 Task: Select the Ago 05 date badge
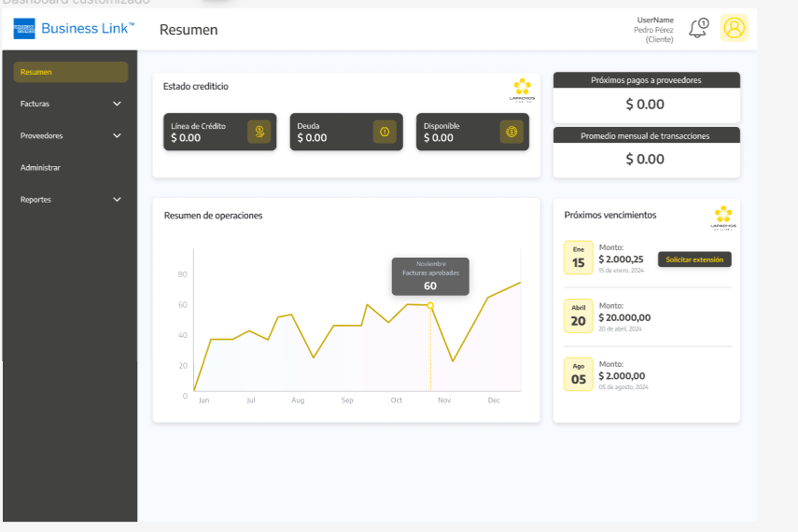tap(578, 373)
